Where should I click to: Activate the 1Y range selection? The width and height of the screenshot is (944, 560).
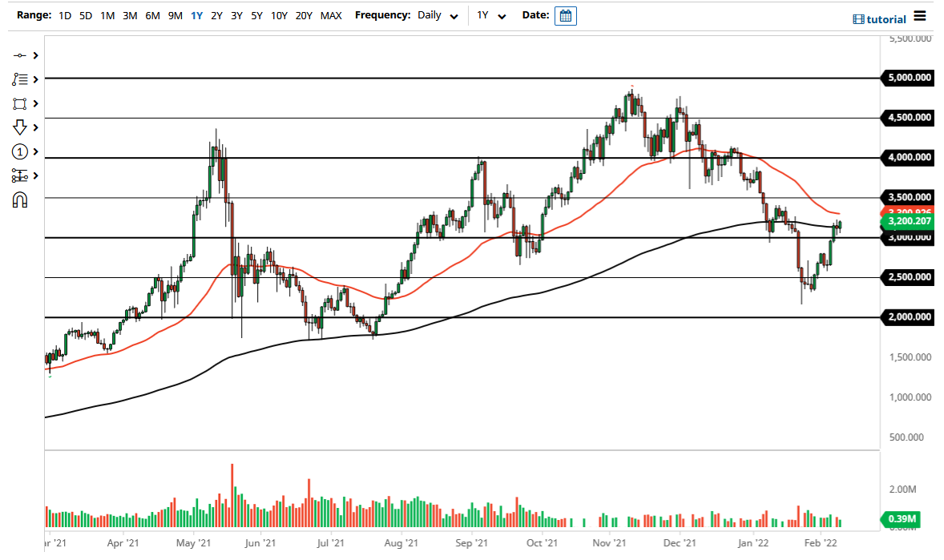tap(196, 15)
